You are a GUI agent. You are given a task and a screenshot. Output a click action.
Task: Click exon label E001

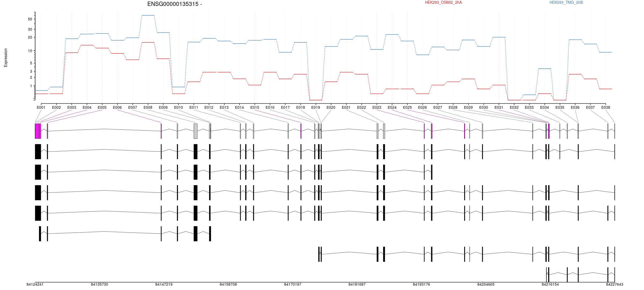coord(41,107)
